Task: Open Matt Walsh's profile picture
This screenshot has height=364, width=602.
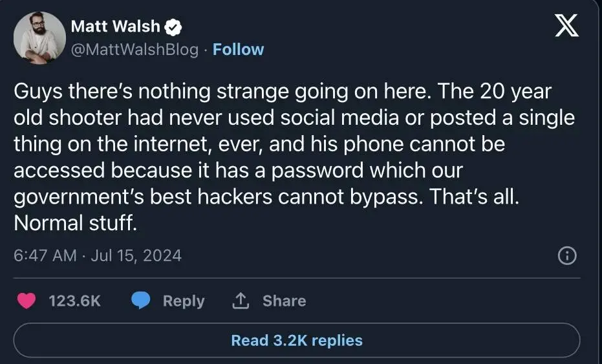Action: [x=39, y=38]
